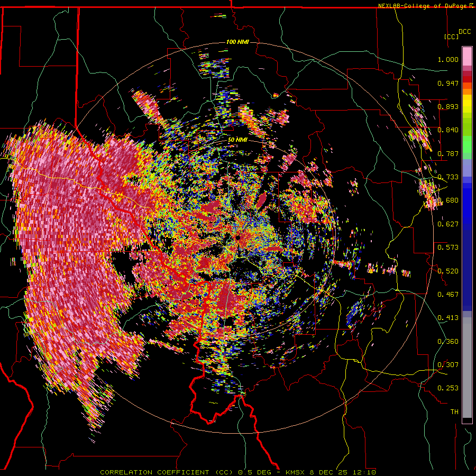The height and width of the screenshot is (476, 476).
Task: Select the 1.000 value on the legend
Action: point(448,59)
